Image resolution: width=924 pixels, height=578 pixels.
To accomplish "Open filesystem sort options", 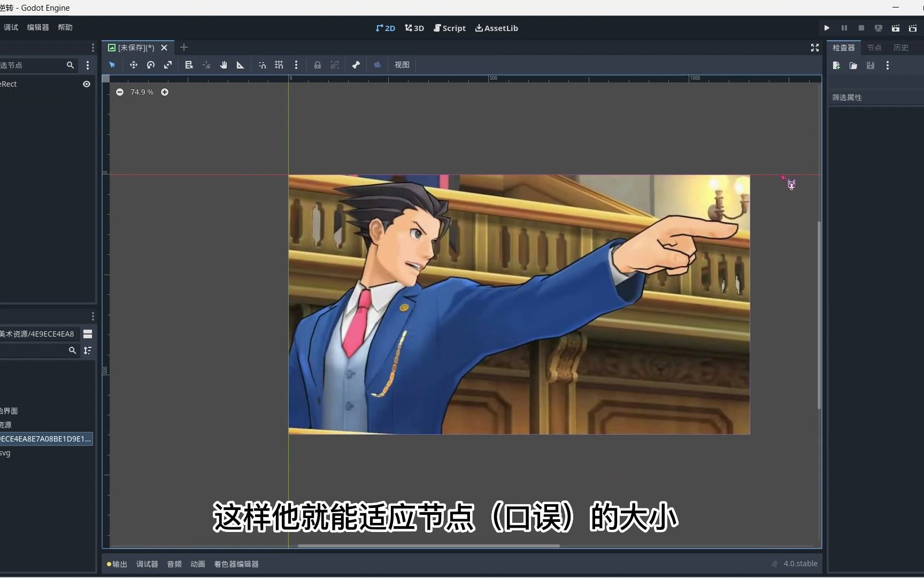I will (88, 350).
